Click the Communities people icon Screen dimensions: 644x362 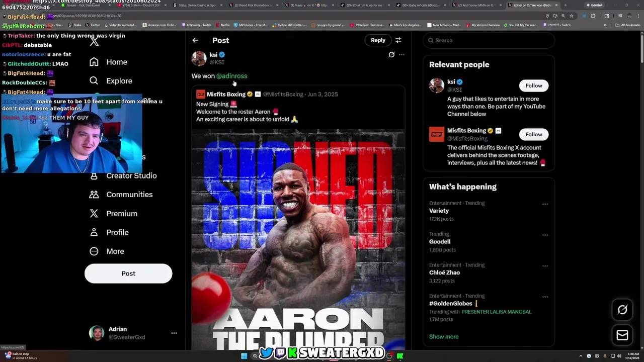point(94,195)
